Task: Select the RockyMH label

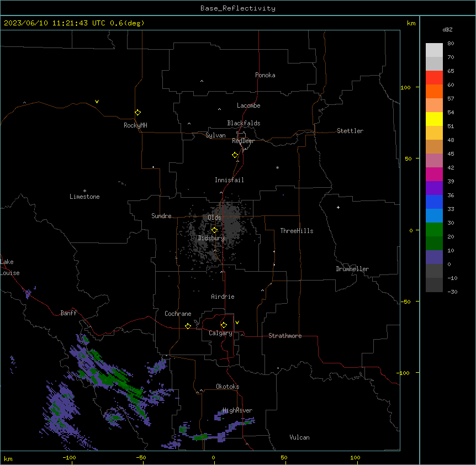Action: point(135,125)
